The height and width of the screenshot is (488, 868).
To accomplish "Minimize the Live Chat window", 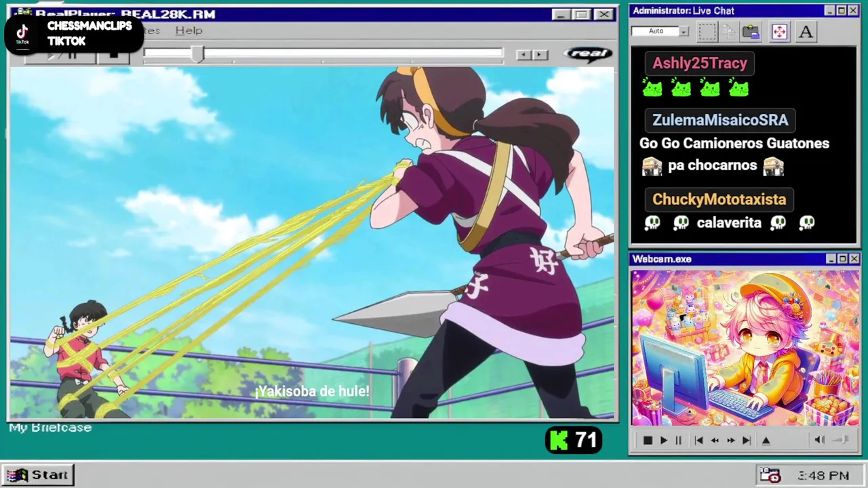I will point(829,11).
